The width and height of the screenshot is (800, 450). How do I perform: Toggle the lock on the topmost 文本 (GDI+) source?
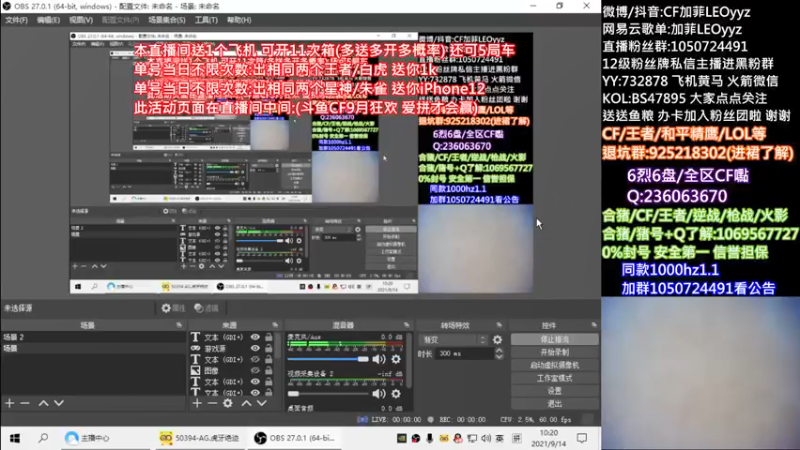coord(268,337)
